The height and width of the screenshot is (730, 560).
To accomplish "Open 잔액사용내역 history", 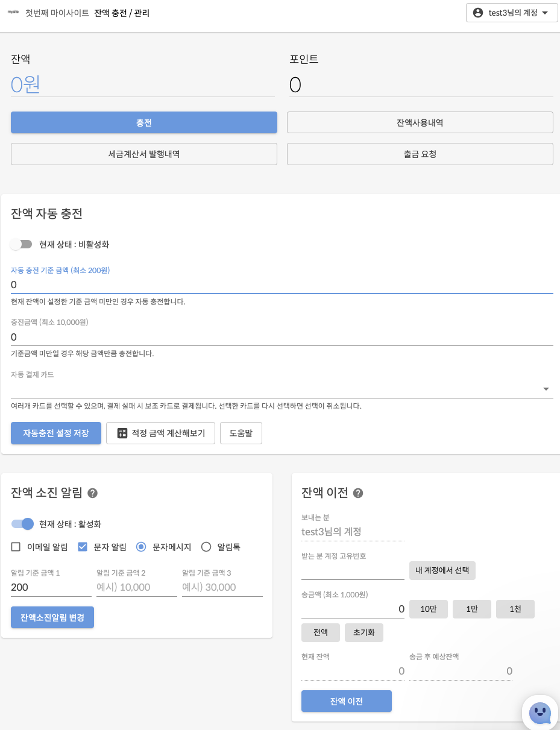I will click(x=420, y=122).
